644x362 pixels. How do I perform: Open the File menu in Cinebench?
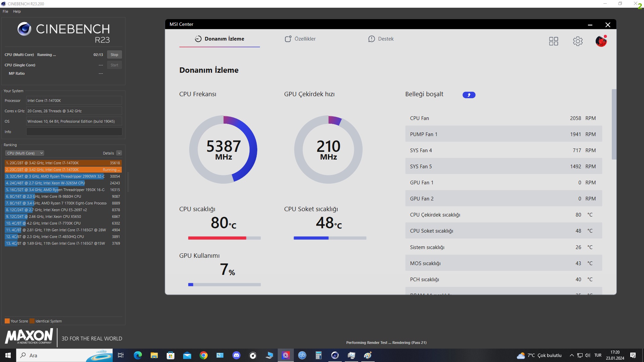click(x=5, y=11)
